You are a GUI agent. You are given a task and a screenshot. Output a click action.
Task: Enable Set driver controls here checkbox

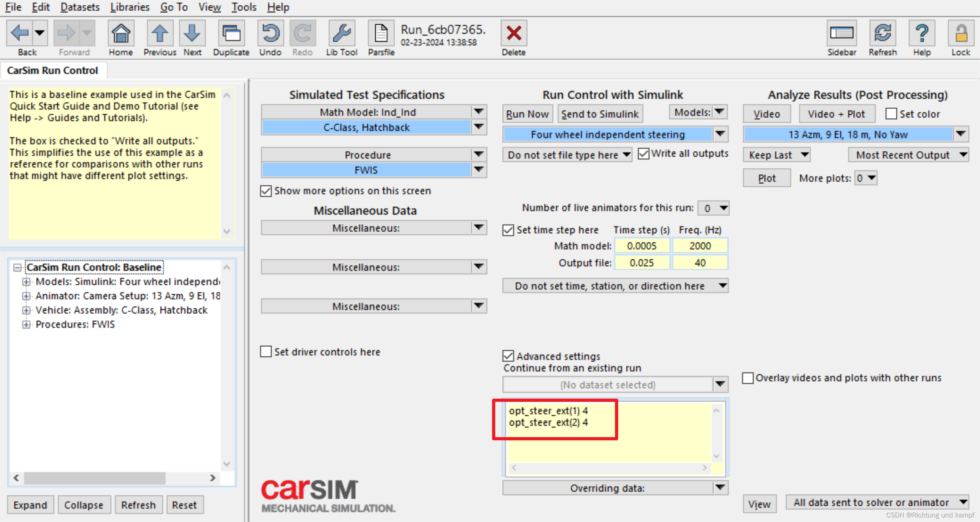tap(266, 352)
